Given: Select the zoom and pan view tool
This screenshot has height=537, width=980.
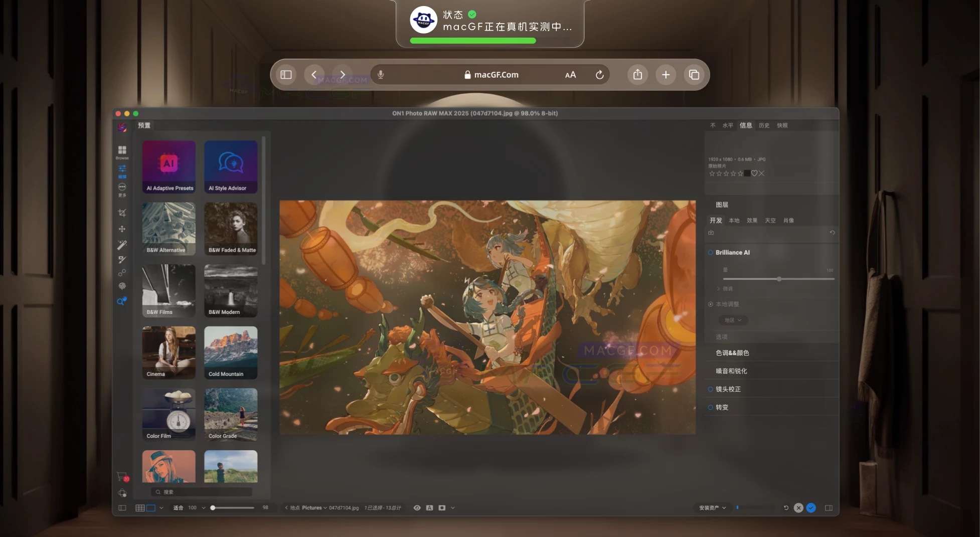Looking at the screenshot, I should click(121, 301).
